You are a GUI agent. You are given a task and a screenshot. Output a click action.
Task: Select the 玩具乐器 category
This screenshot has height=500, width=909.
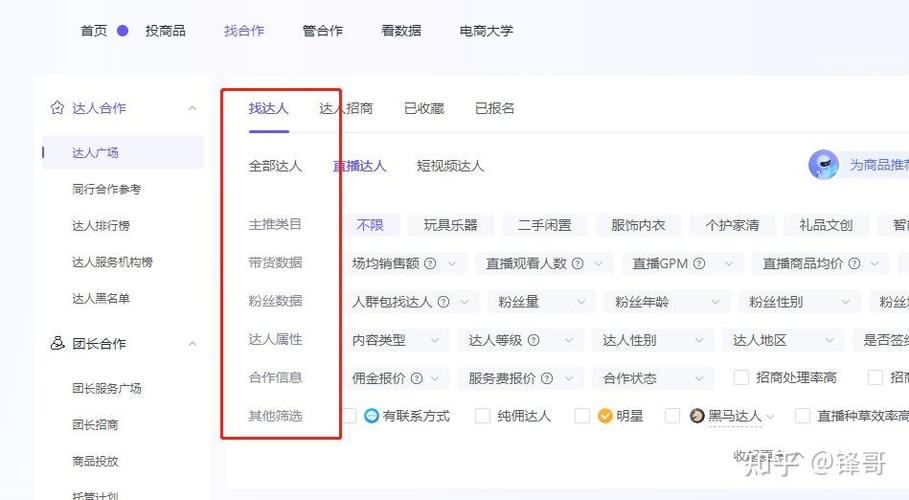point(450,225)
